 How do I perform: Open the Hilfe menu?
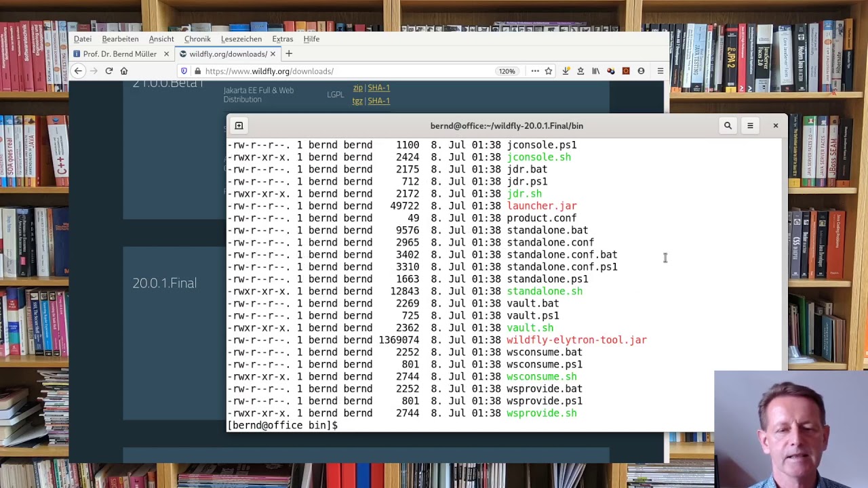(x=311, y=39)
